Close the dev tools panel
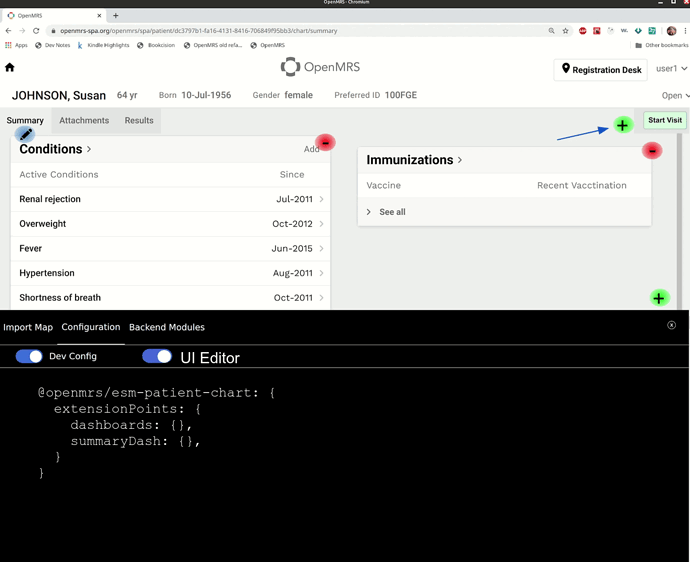Screen dimensions: 690x562 point(671,325)
